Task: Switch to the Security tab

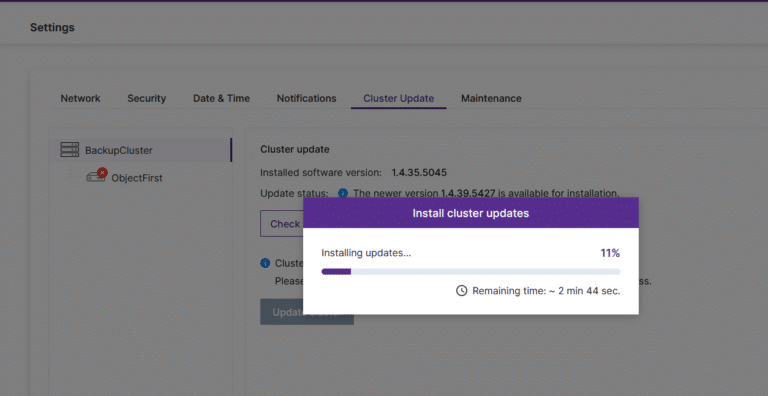Action: (x=146, y=99)
